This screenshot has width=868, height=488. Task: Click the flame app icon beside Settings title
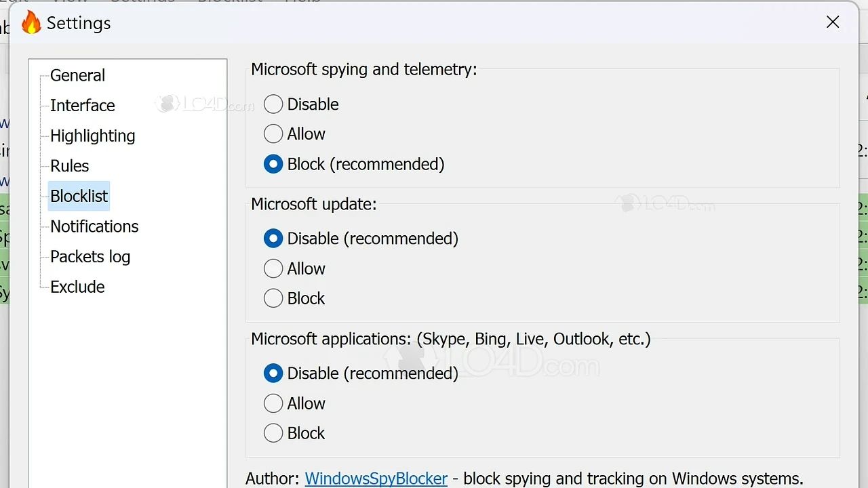pyautogui.click(x=31, y=23)
